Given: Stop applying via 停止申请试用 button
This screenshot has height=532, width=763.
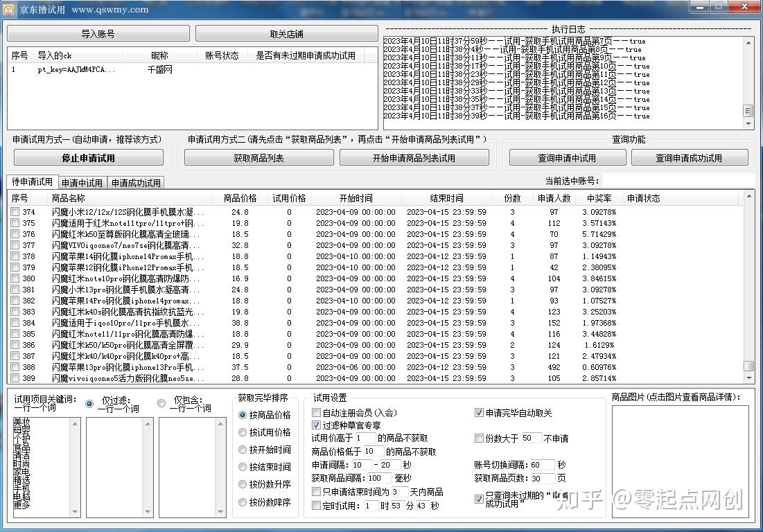Looking at the screenshot, I should pos(89,158).
